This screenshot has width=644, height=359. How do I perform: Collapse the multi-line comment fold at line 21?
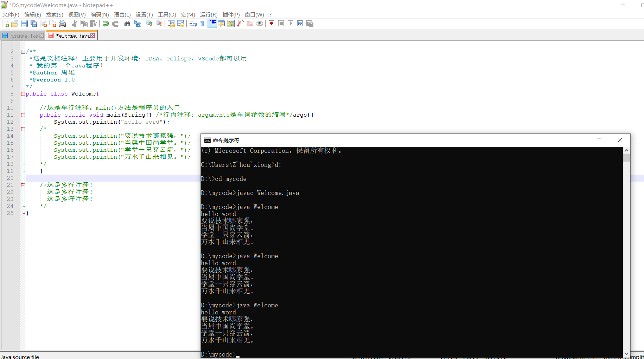[23, 185]
